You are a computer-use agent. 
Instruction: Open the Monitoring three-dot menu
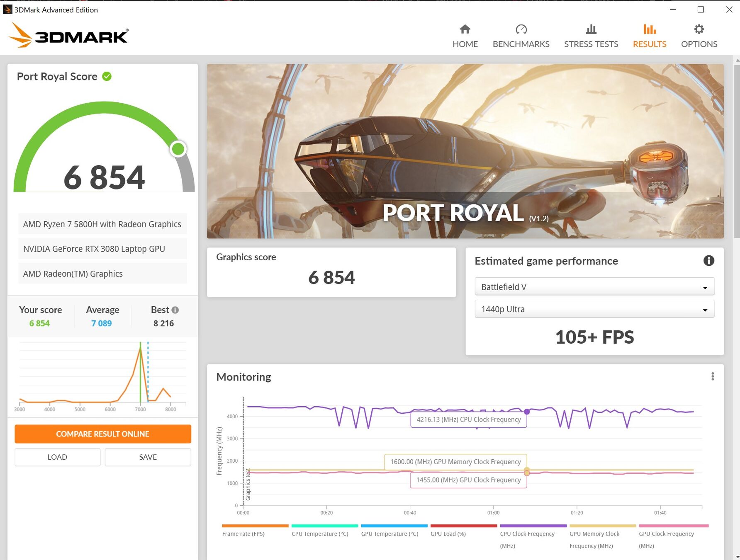(x=713, y=376)
